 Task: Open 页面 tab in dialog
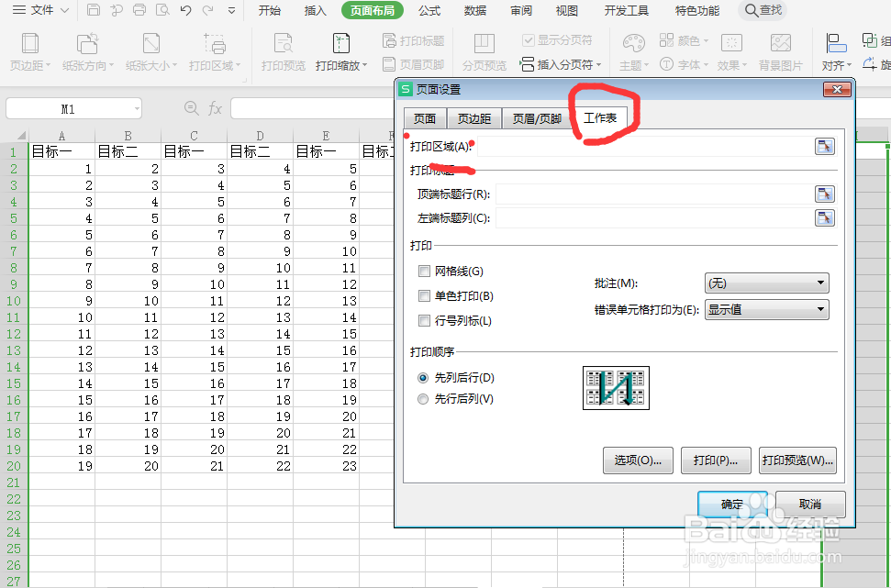[425, 118]
